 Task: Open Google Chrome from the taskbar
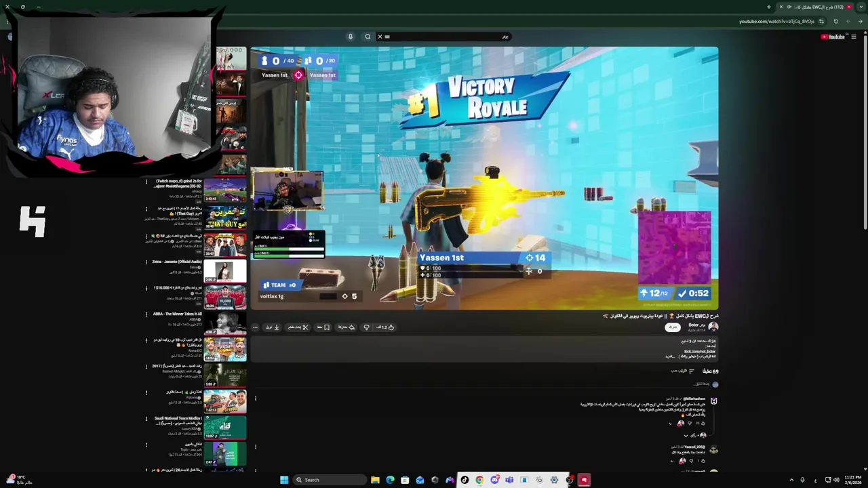pyautogui.click(x=479, y=480)
